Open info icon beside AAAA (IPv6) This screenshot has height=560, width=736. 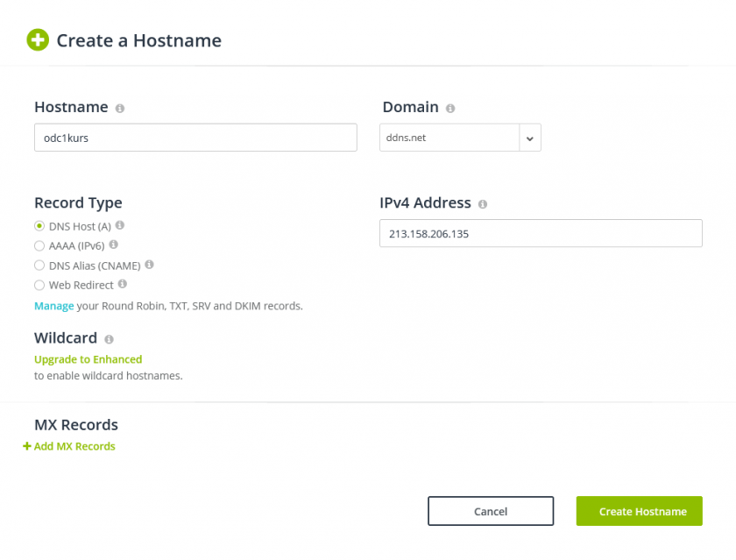coord(114,245)
